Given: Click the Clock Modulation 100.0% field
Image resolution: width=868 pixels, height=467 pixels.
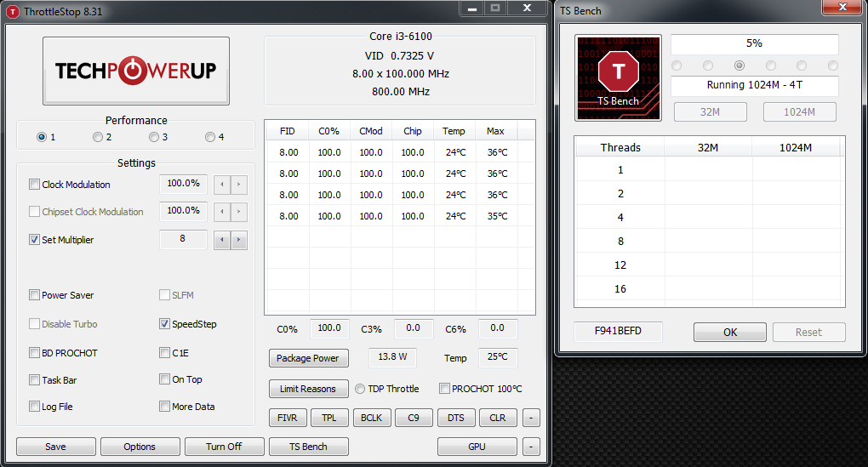Looking at the screenshot, I should pyautogui.click(x=183, y=184).
